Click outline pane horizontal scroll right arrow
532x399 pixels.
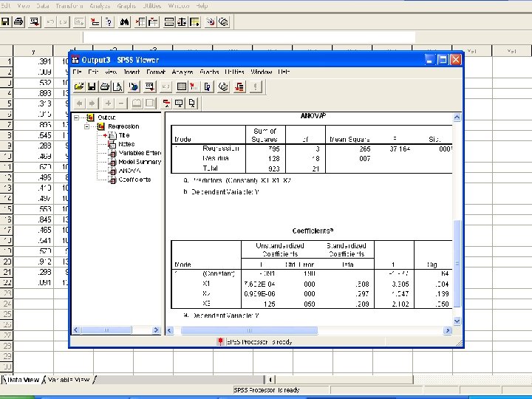[x=156, y=330]
